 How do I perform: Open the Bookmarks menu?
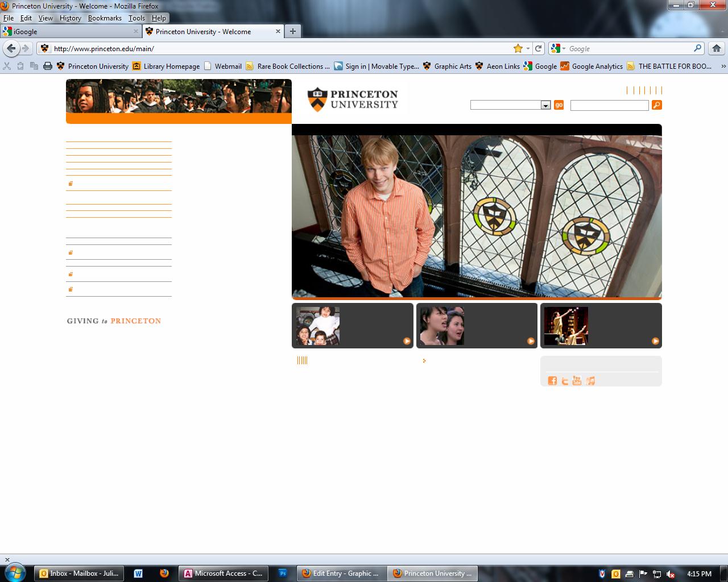coord(105,18)
